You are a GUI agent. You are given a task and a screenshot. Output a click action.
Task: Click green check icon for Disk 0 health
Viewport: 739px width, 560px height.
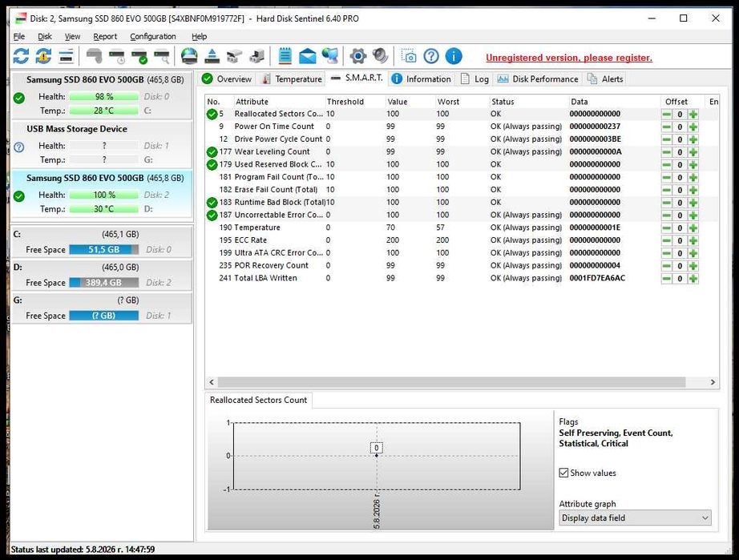(19, 98)
